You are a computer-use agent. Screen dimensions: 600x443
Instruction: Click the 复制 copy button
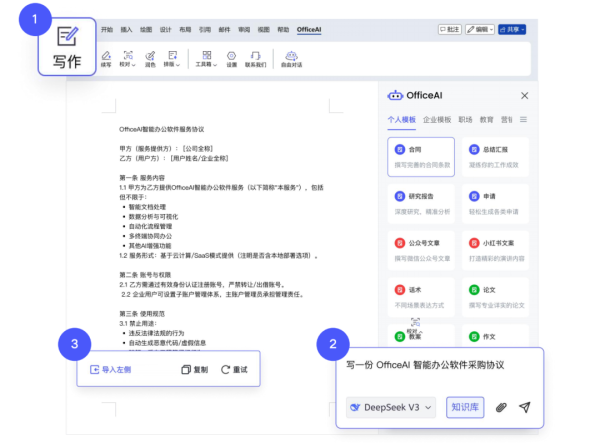pyautogui.click(x=194, y=370)
